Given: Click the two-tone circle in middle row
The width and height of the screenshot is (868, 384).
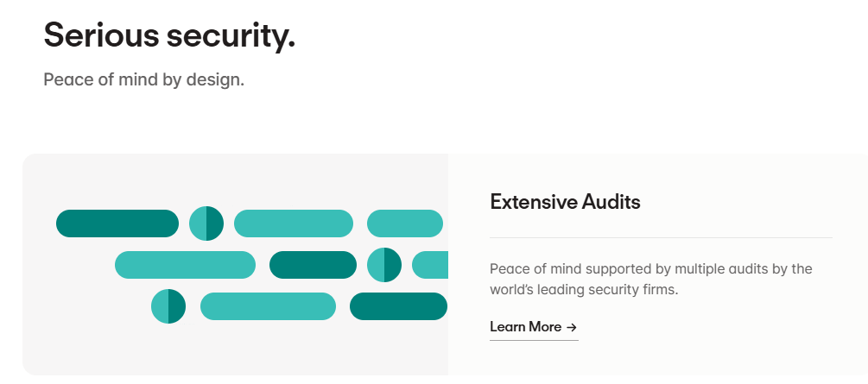Looking at the screenshot, I should 384,265.
